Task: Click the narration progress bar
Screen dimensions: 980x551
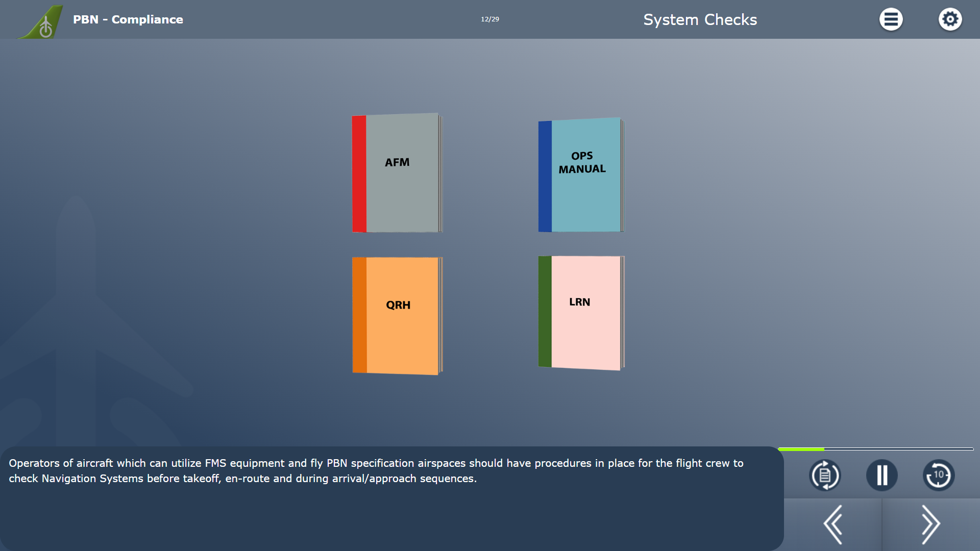Action: point(876,449)
